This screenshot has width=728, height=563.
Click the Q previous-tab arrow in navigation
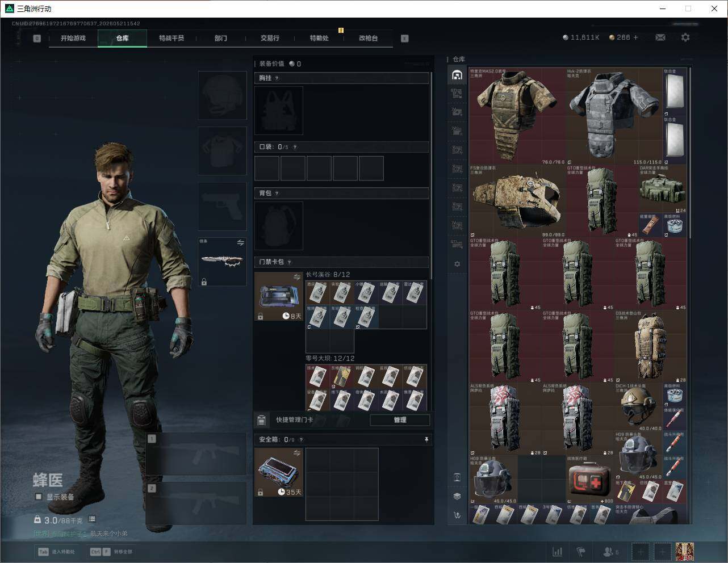(x=37, y=39)
